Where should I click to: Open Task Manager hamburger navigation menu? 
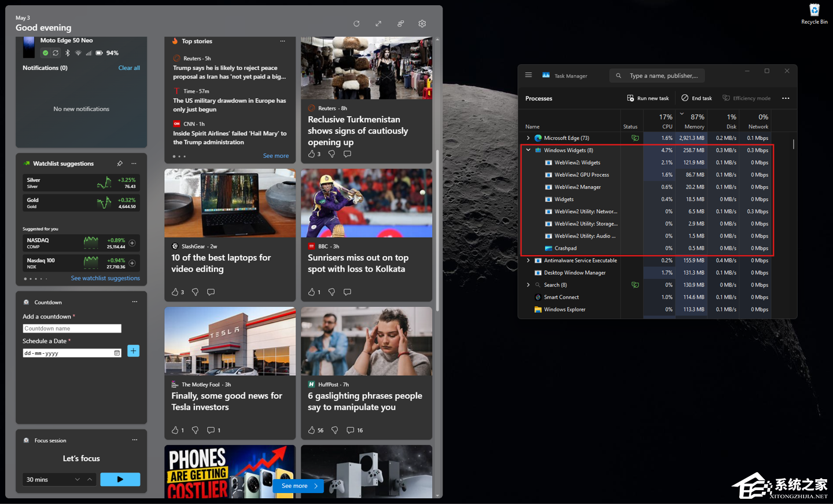pos(528,75)
